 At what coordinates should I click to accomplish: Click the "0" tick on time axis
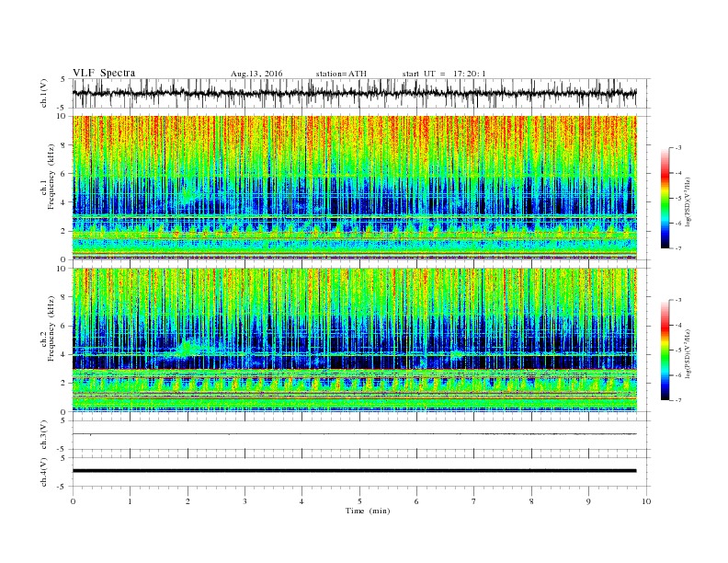(x=73, y=501)
